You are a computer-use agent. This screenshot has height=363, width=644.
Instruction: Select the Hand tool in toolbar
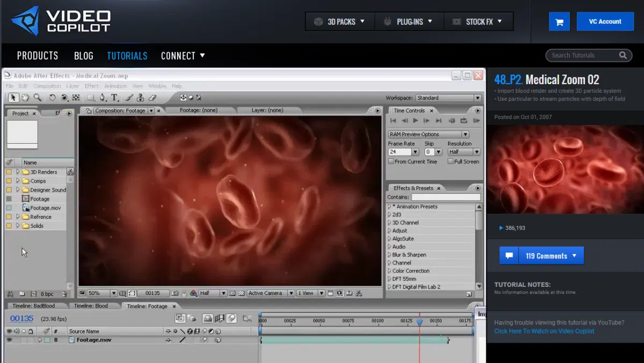point(25,98)
